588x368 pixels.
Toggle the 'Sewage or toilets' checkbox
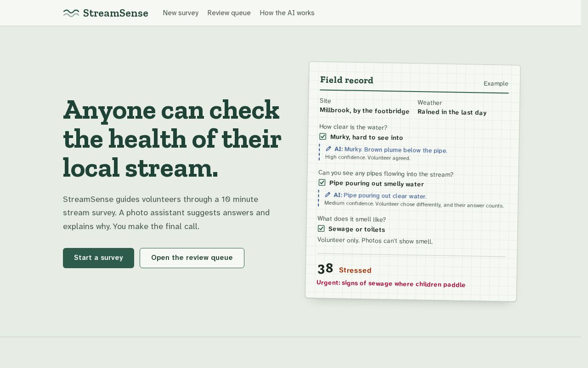pos(321,229)
